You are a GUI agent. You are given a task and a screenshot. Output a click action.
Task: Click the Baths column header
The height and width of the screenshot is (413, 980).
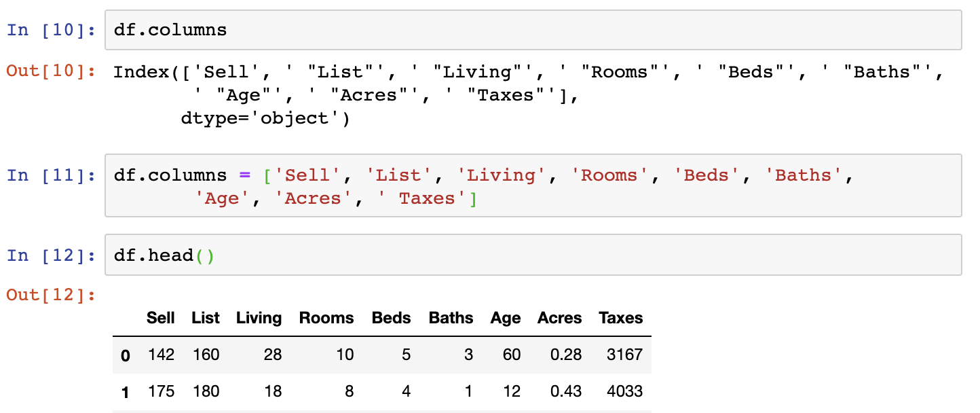[451, 318]
